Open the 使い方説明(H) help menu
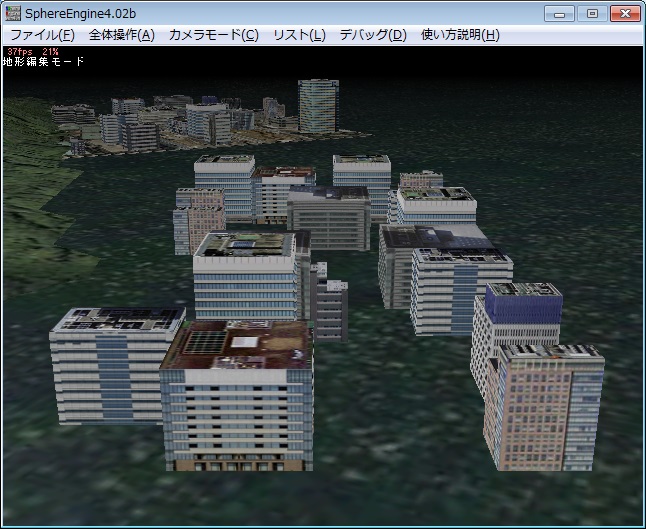 [x=460, y=35]
